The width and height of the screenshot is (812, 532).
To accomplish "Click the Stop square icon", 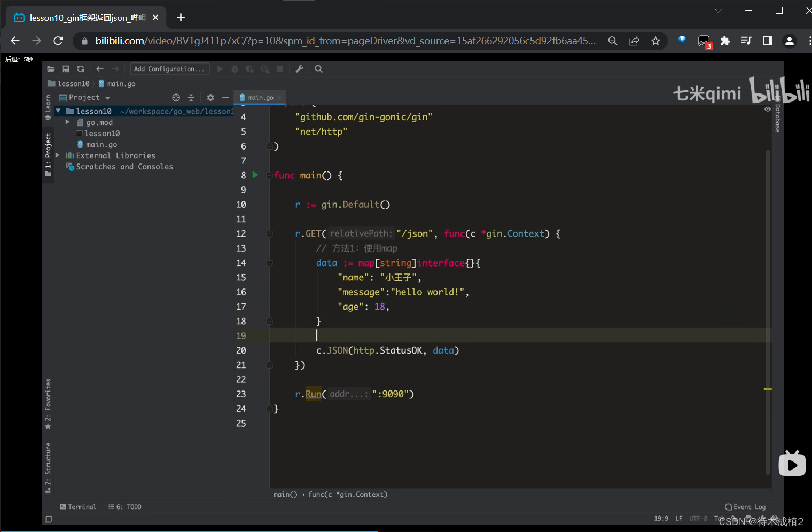I will (x=279, y=69).
